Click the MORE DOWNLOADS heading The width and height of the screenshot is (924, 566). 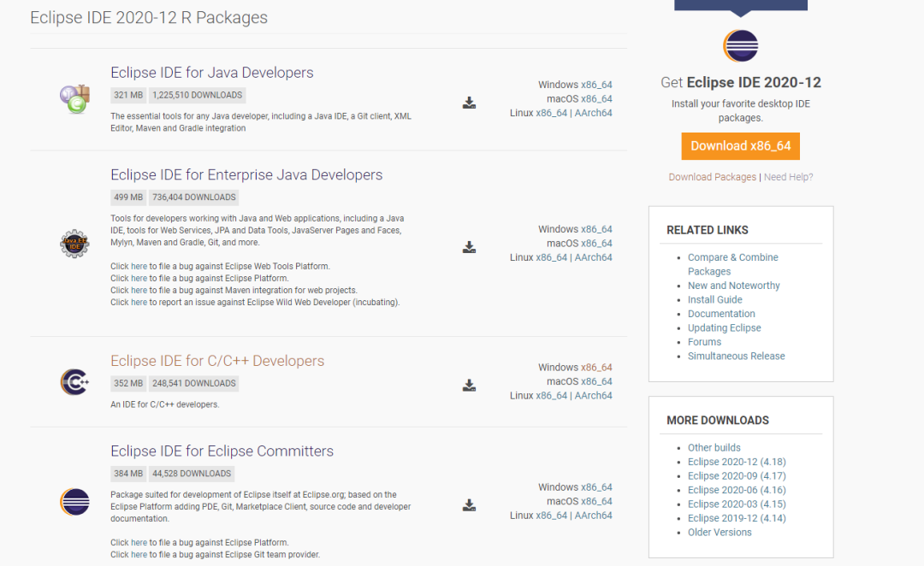coord(718,421)
